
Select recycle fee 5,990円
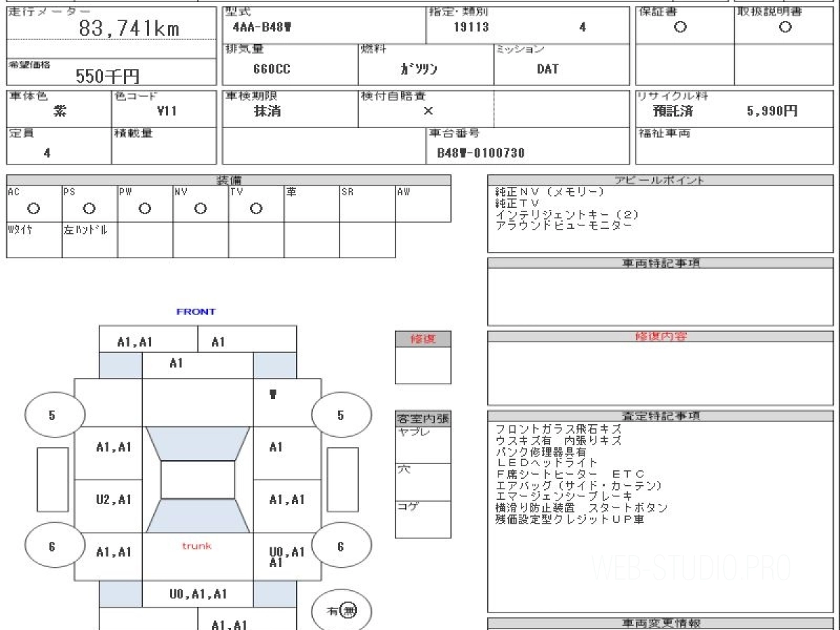(x=772, y=111)
